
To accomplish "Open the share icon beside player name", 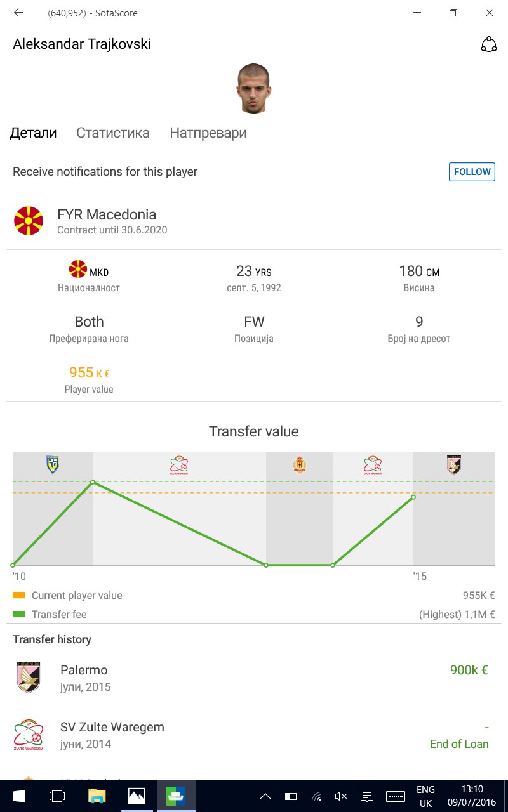I will 488,44.
